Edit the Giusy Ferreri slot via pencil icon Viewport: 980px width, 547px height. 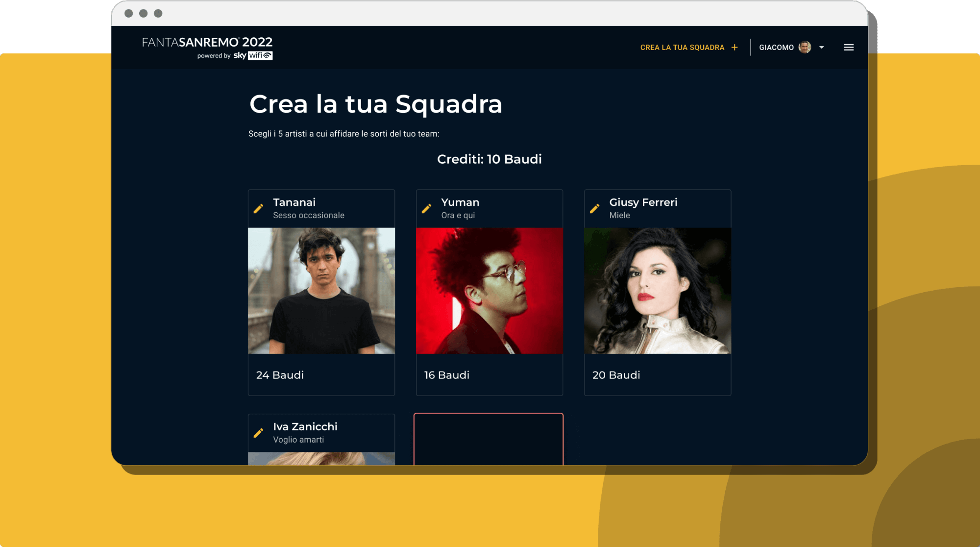[x=594, y=209]
